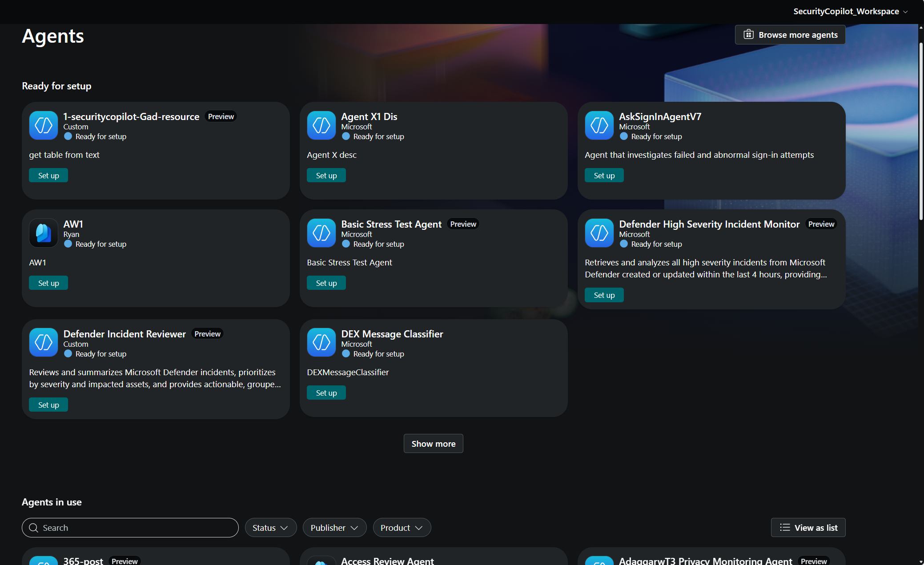Set up the AskSignInAgentV7 agent
This screenshot has height=565, width=924.
click(x=604, y=176)
